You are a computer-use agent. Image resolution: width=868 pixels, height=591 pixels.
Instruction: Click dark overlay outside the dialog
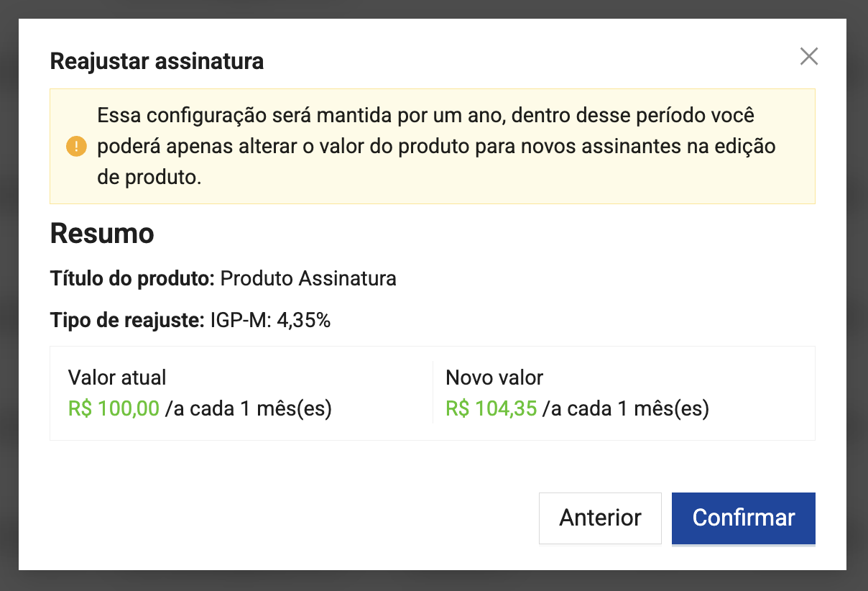9,288
